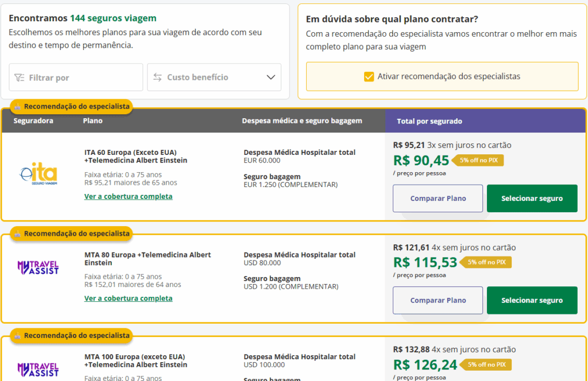Click the trophy icon on the second specialist badge
588x381 pixels.
[x=17, y=234]
